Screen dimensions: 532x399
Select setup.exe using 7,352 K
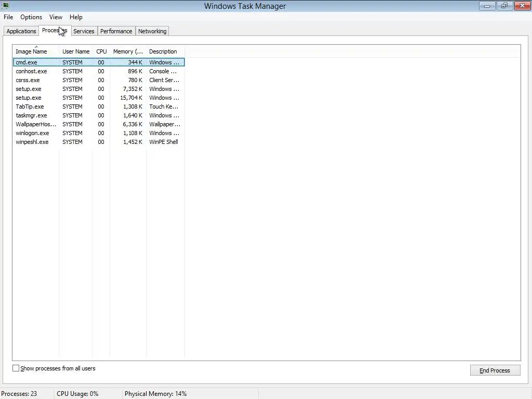pos(99,89)
